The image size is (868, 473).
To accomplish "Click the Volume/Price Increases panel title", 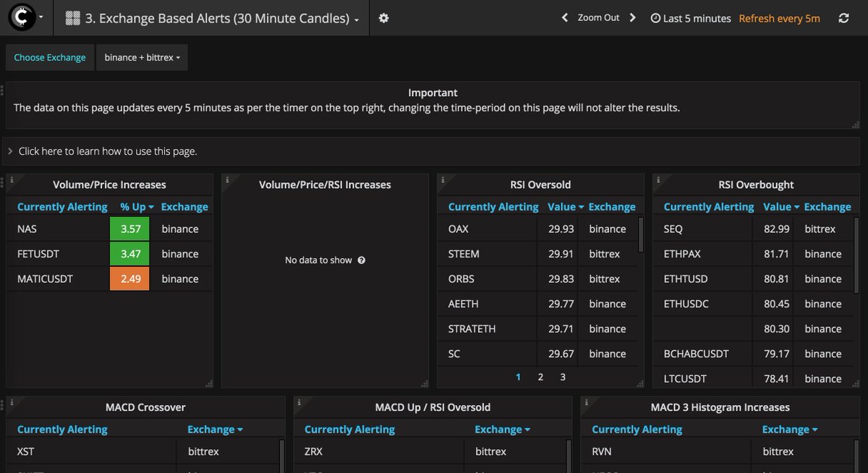I will click(109, 185).
